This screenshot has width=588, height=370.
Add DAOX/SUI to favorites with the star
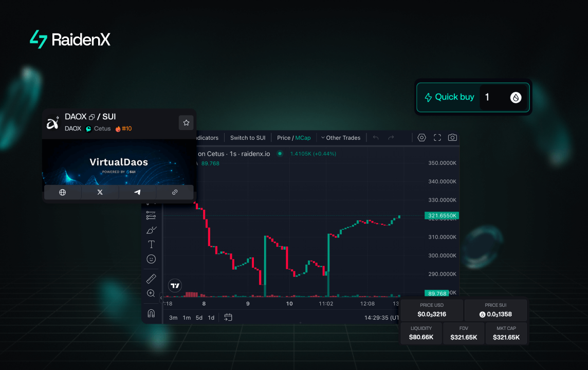(x=186, y=123)
